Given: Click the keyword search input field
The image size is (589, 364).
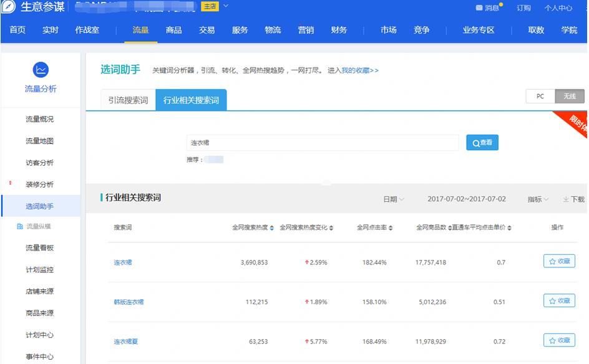Looking at the screenshot, I should pos(323,143).
